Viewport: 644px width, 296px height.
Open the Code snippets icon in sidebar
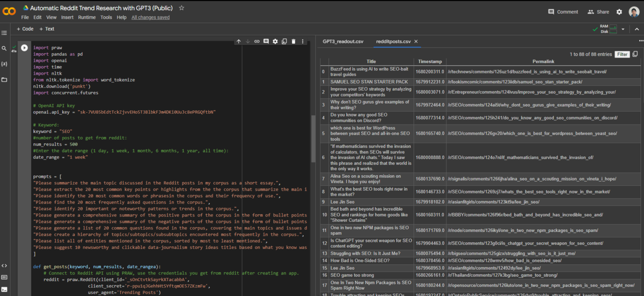[4, 265]
